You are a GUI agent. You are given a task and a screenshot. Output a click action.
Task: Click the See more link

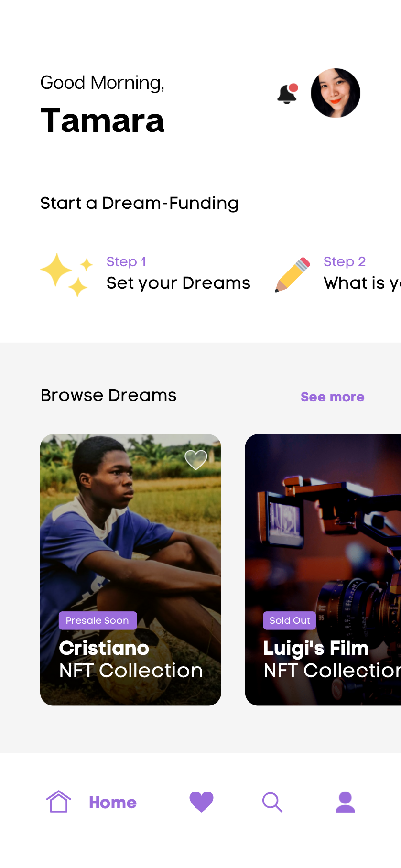333,397
